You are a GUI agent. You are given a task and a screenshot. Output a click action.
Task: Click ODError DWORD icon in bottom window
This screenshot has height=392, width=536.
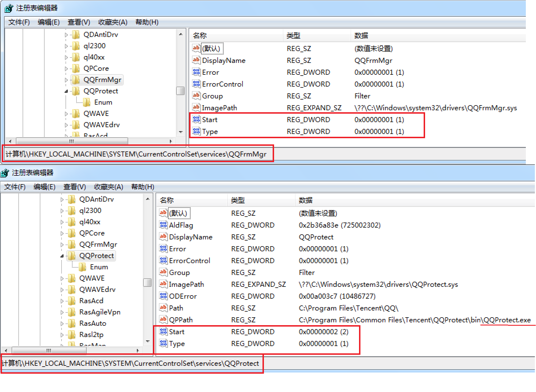click(163, 296)
